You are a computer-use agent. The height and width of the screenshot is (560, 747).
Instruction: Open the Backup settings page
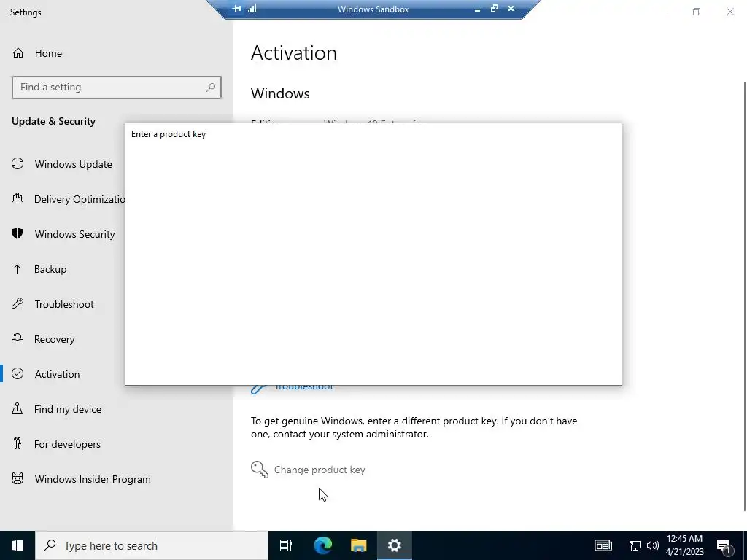[39, 269]
